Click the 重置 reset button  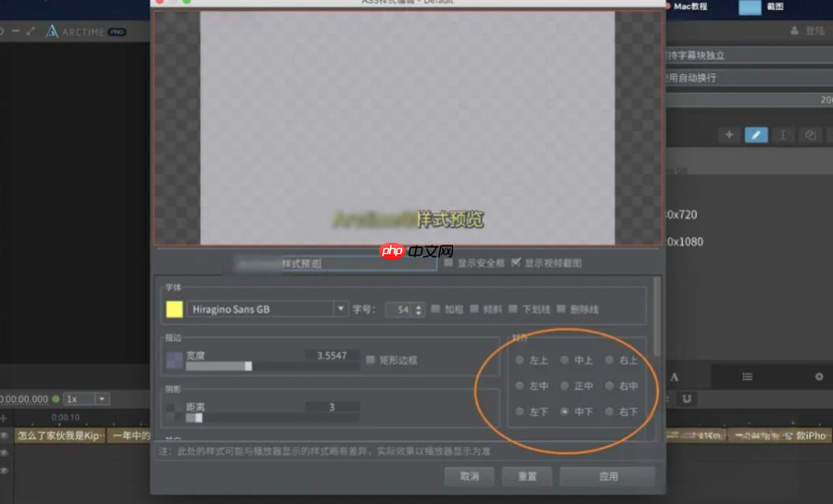(x=527, y=476)
